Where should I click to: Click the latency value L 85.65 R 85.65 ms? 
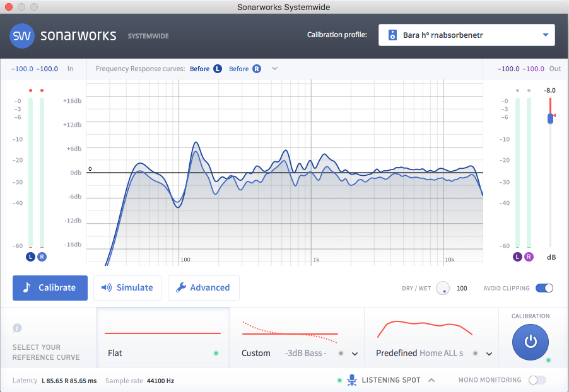point(69,381)
